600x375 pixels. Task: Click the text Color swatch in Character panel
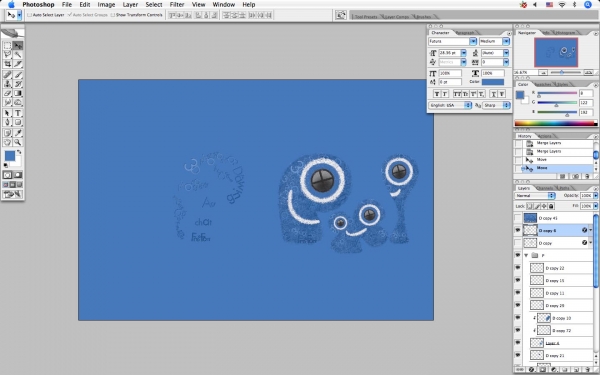[x=493, y=82]
